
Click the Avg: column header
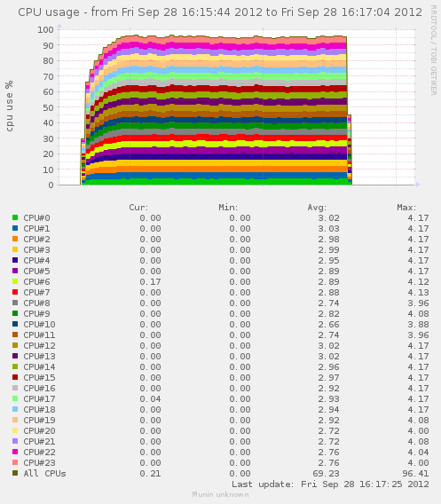[x=317, y=208]
